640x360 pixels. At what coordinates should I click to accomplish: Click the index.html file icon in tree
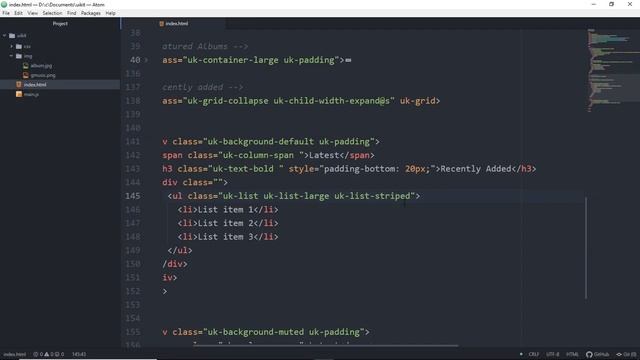tap(19, 84)
